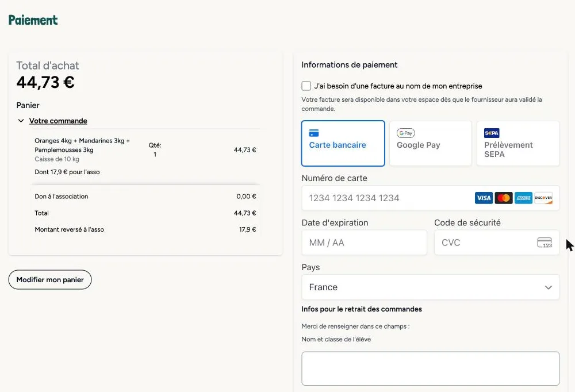The image size is (575, 392).
Task: Click the Discover card logo
Action: [x=543, y=198]
